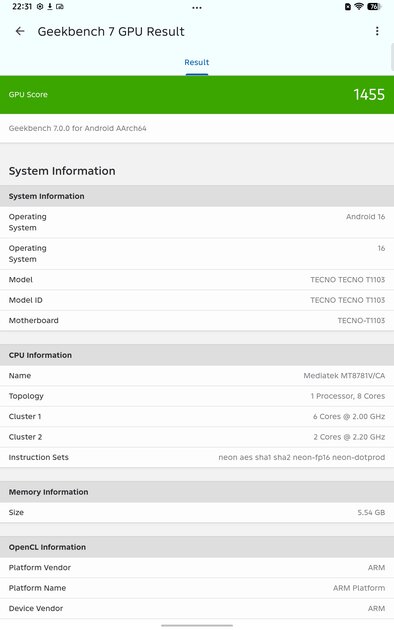Image resolution: width=394 pixels, height=630 pixels.
Task: Tap the clock showing 22:31
Action: click(x=22, y=6)
